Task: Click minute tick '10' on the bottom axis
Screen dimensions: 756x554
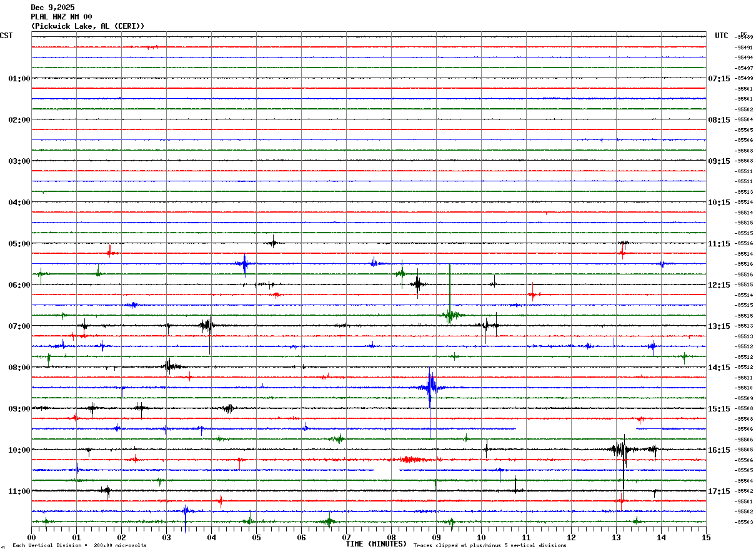Action: (481, 537)
